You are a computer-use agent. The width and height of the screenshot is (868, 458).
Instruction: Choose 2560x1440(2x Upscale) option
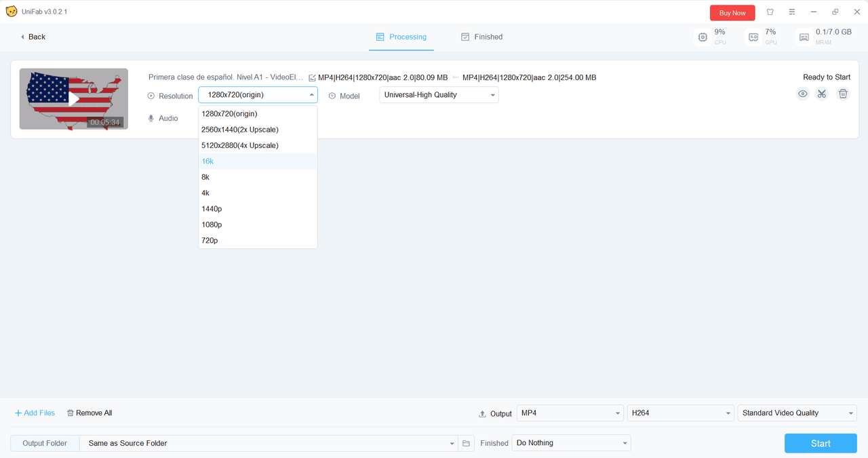pyautogui.click(x=258, y=130)
